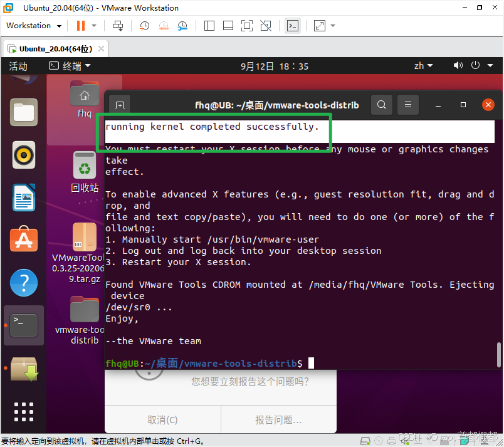This screenshot has height=447, width=504.
Task: Click the stretch guest display icon
Action: click(x=320, y=26)
